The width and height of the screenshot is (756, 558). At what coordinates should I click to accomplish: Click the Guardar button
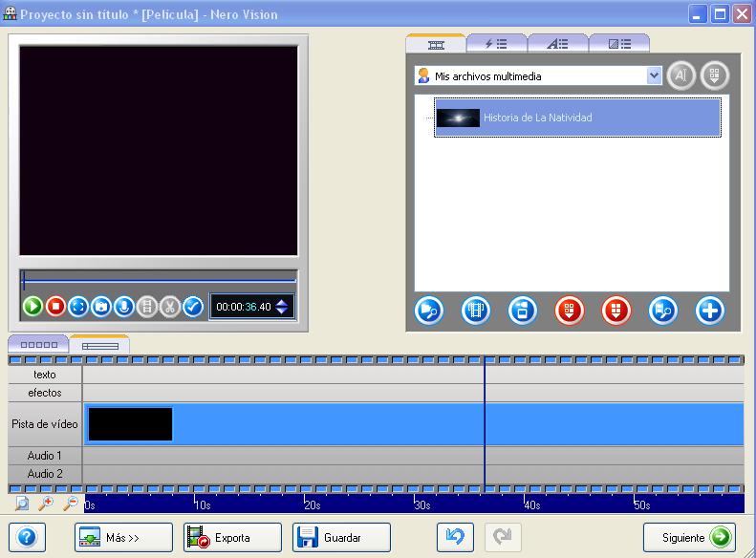pyautogui.click(x=341, y=537)
